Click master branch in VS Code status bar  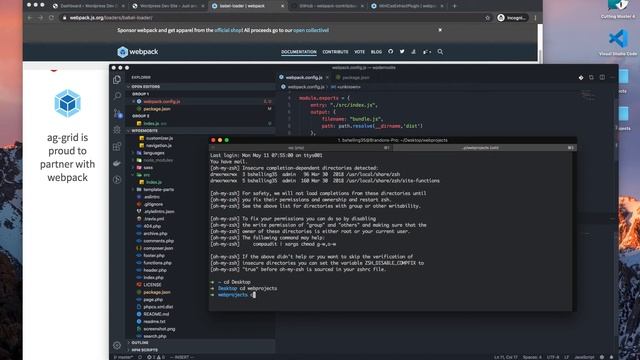coord(123,357)
